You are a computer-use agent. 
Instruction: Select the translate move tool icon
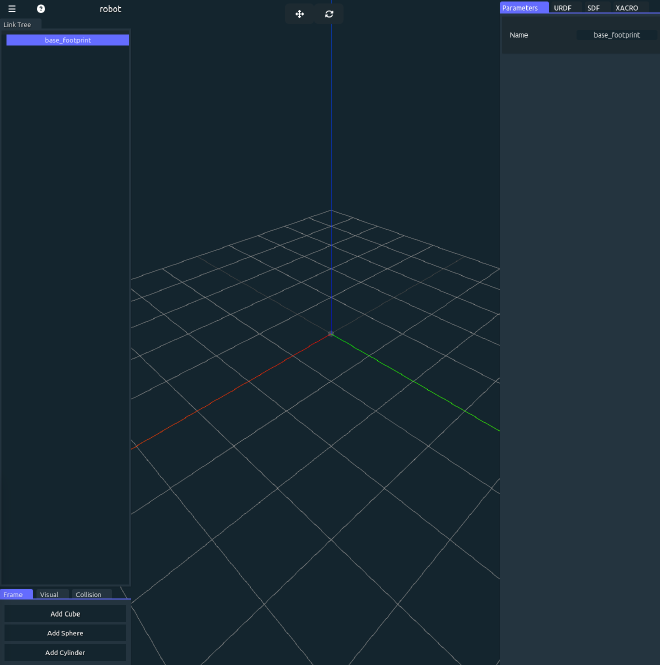click(x=299, y=14)
